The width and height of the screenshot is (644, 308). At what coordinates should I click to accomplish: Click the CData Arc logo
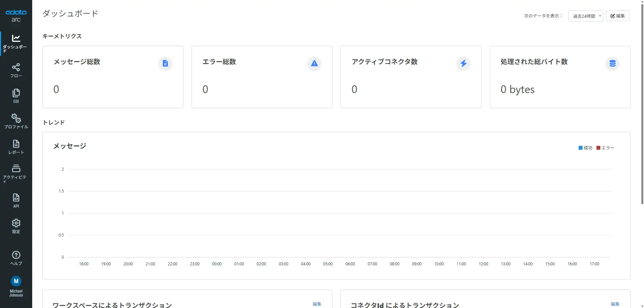tap(16, 16)
